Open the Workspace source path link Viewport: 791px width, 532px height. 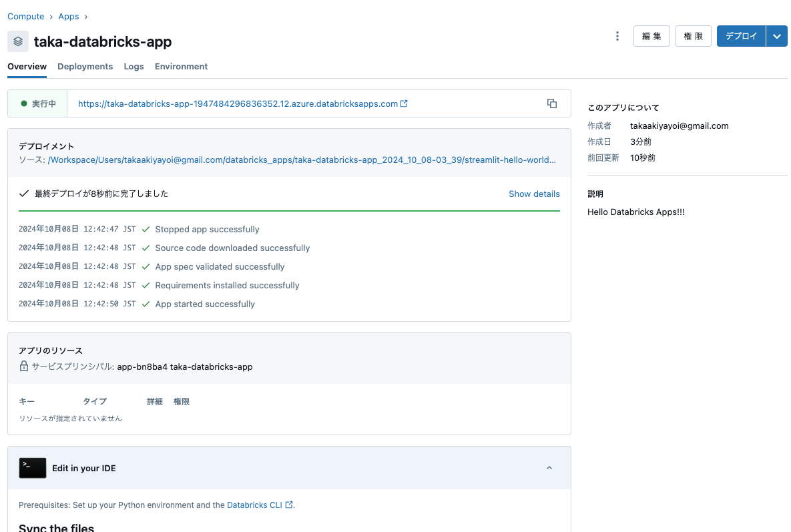coord(302,160)
